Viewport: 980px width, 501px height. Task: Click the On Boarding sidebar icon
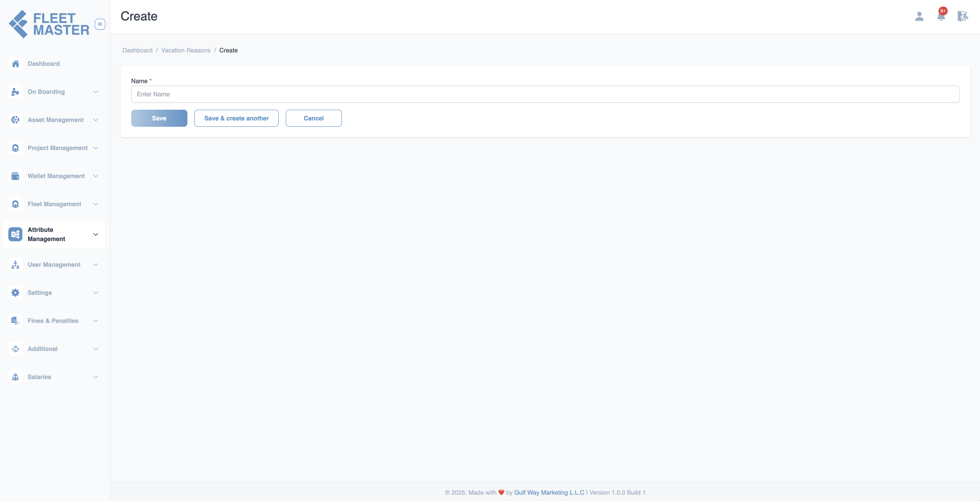pyautogui.click(x=15, y=92)
